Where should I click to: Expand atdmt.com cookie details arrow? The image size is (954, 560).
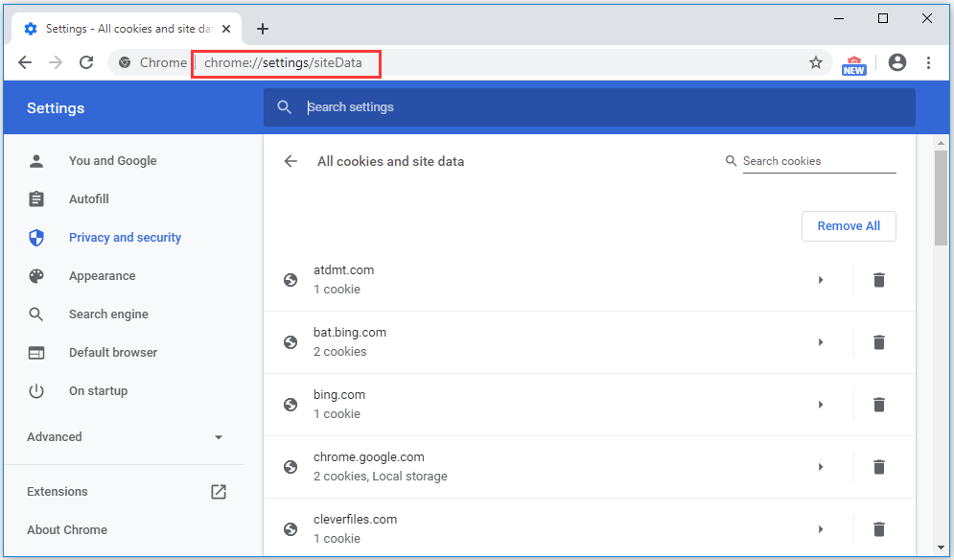pyautogui.click(x=821, y=280)
